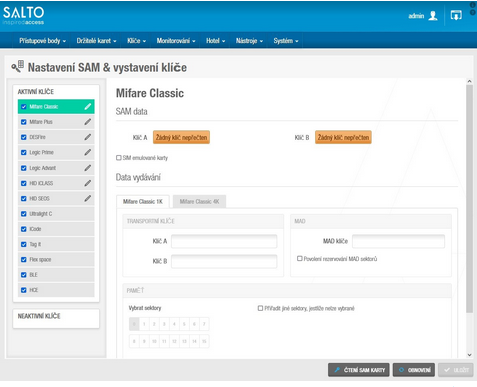The height and width of the screenshot is (387, 477).
Task: Uncheck the DESFire key checkbox
Action: [24, 137]
